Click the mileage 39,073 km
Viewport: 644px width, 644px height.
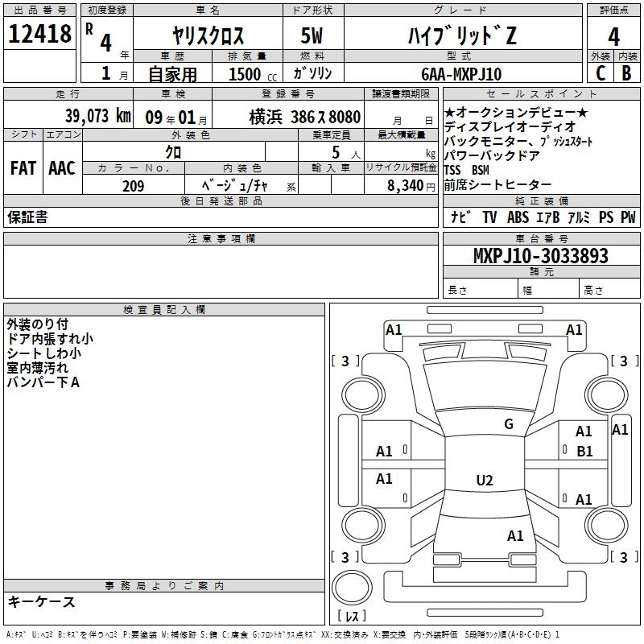[97, 116]
